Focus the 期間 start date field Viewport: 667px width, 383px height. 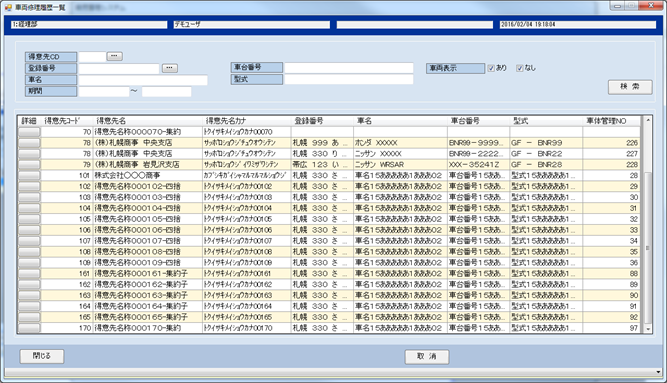pyautogui.click(x=104, y=91)
